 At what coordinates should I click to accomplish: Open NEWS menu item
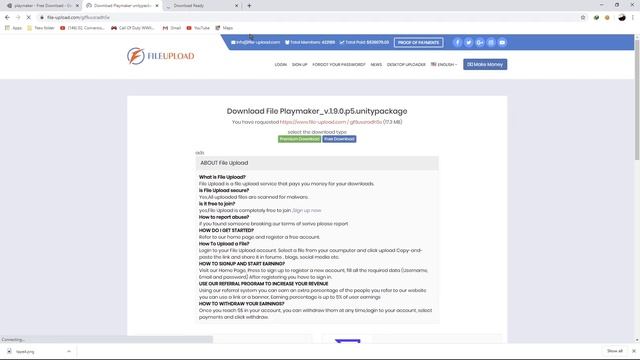pyautogui.click(x=376, y=64)
